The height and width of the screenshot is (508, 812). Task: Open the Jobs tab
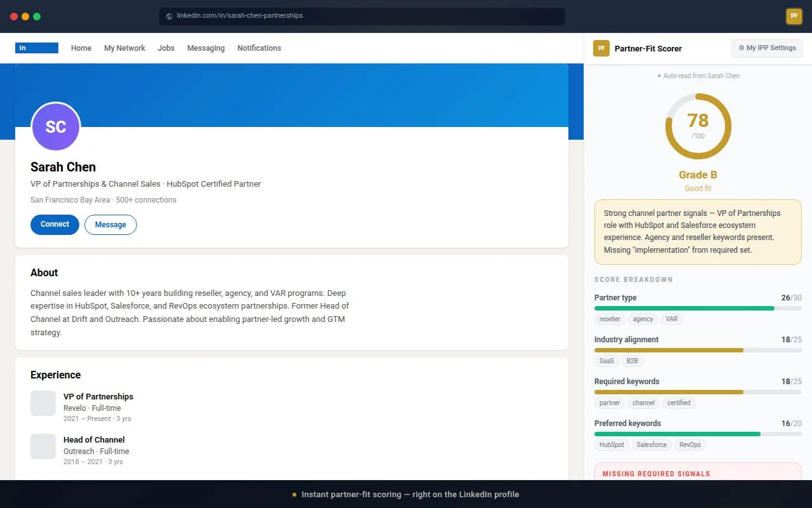click(166, 48)
